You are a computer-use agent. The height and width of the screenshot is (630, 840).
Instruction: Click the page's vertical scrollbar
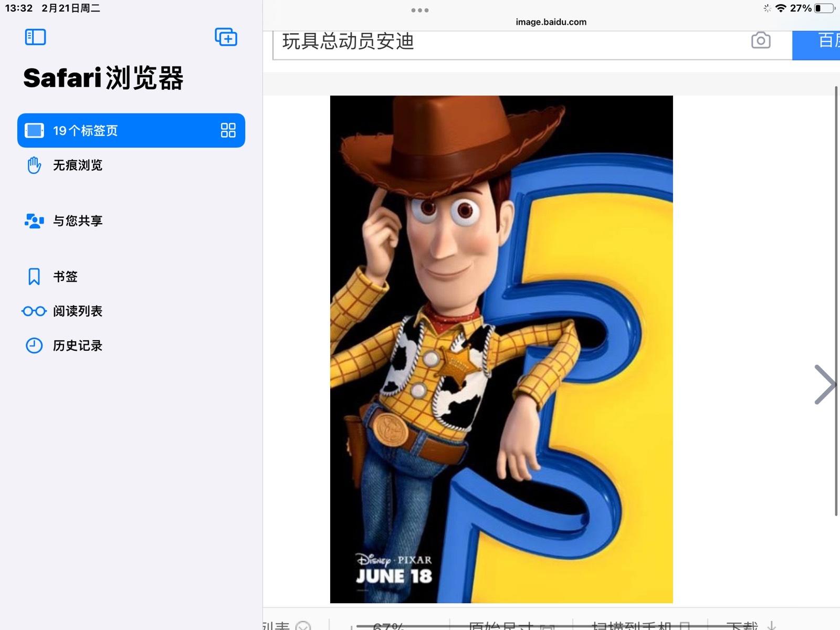coord(836,301)
